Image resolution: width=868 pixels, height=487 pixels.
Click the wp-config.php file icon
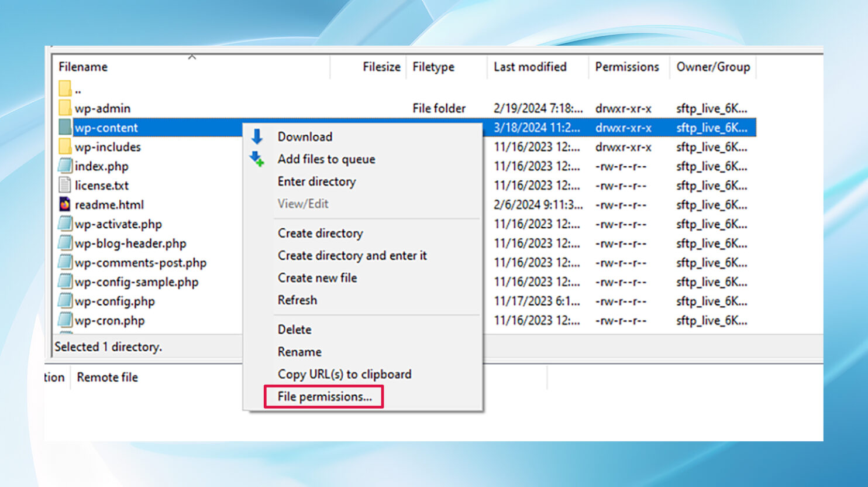coord(64,301)
